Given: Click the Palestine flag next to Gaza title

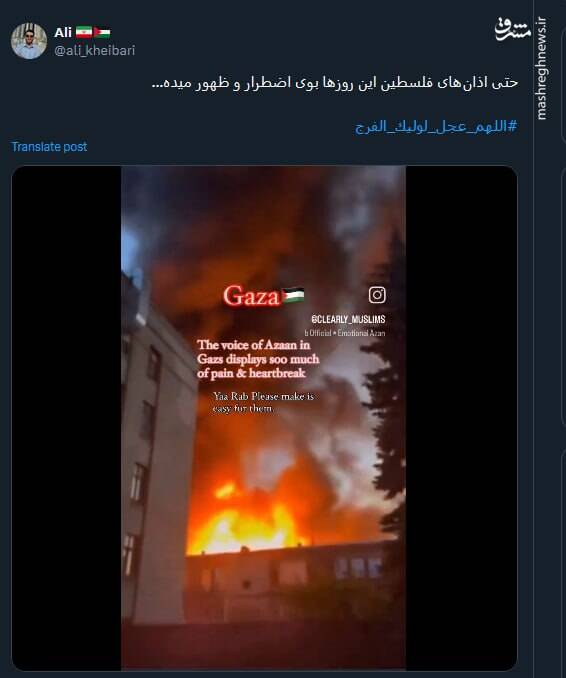Looking at the screenshot, I should click(x=293, y=296).
